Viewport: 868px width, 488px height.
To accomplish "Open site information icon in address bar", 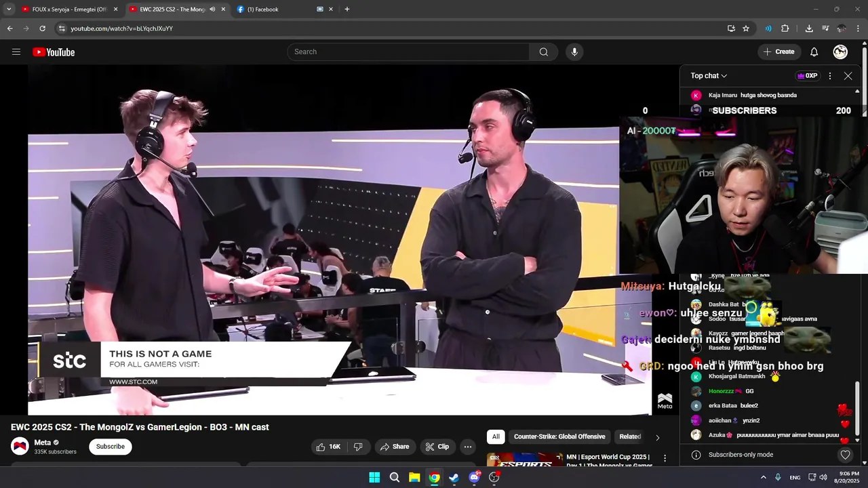I will click(62, 28).
